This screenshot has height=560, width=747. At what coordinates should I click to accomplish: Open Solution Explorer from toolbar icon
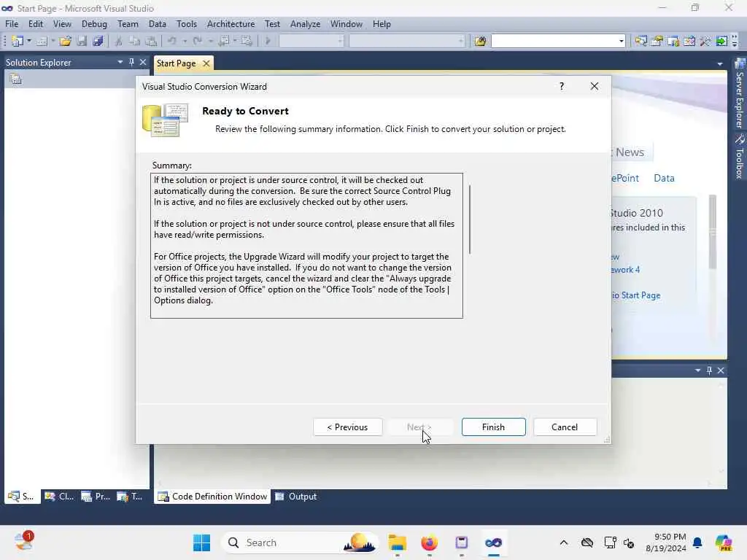pyautogui.click(x=640, y=41)
